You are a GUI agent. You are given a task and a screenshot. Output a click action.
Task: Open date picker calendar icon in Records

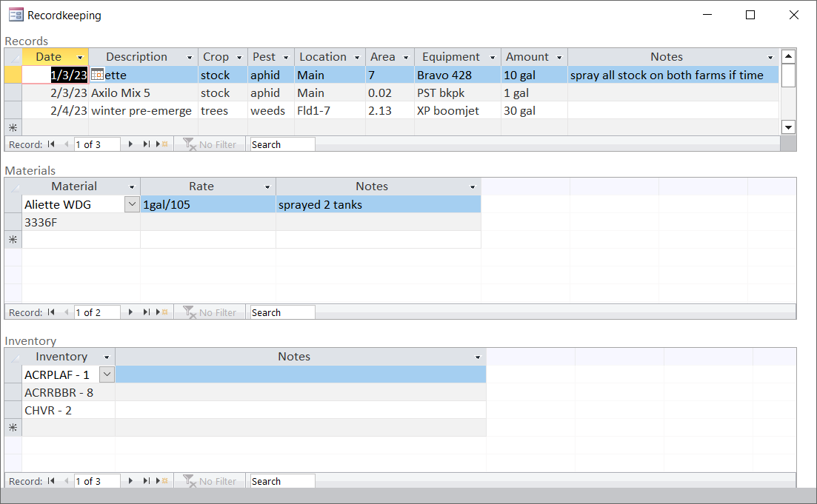click(97, 75)
